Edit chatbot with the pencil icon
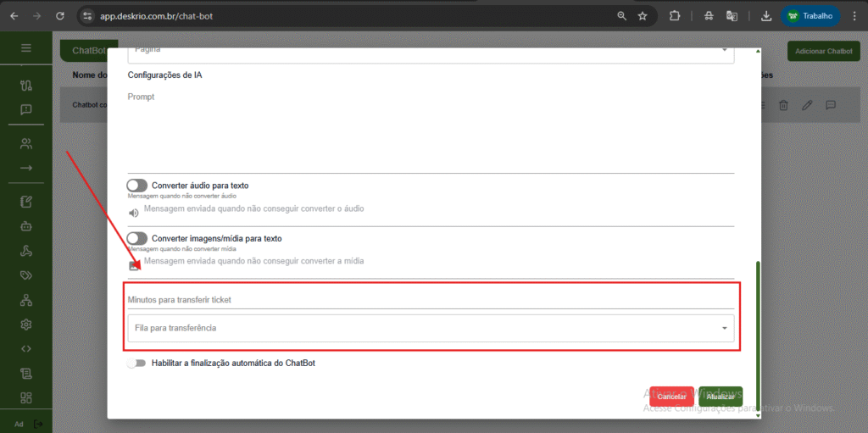Image resolution: width=868 pixels, height=433 pixels. (x=807, y=105)
